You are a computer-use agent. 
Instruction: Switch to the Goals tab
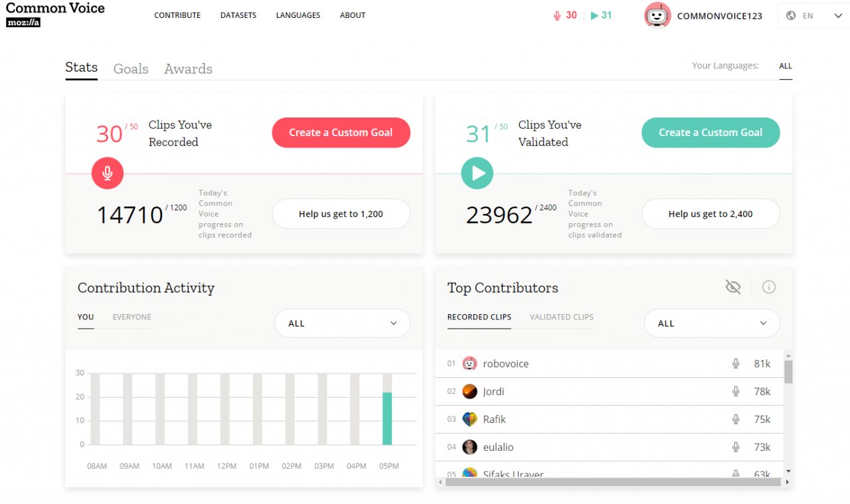(131, 69)
